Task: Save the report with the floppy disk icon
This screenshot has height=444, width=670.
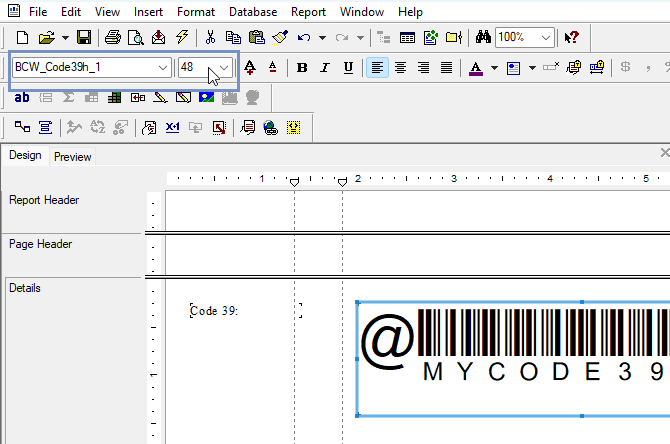Action: coord(84,38)
